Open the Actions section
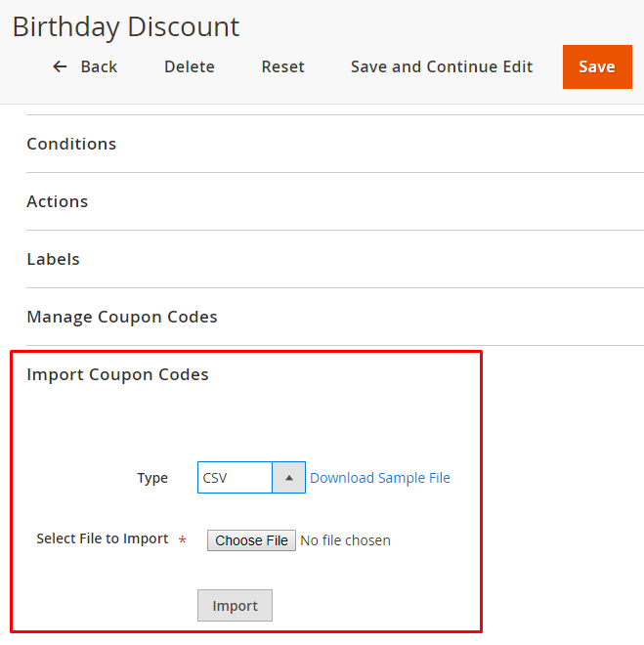The image size is (644, 645). pyautogui.click(x=57, y=201)
